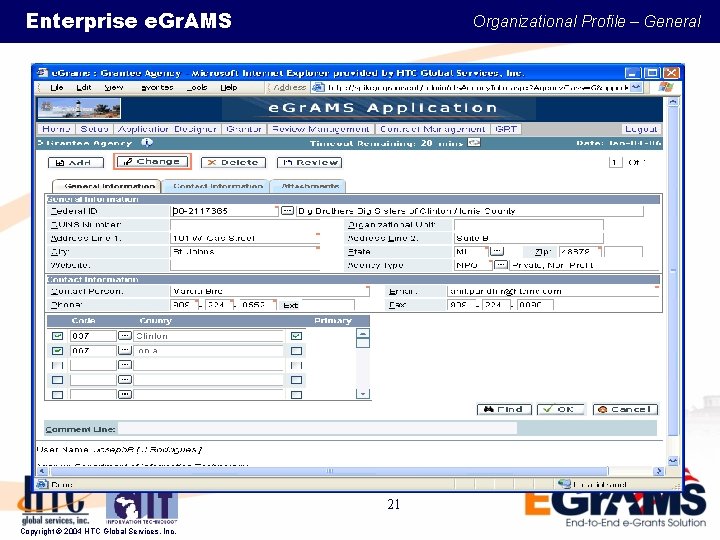Confirm with the OK button
Image resolution: width=720 pixels, height=540 pixels.
[x=561, y=409]
